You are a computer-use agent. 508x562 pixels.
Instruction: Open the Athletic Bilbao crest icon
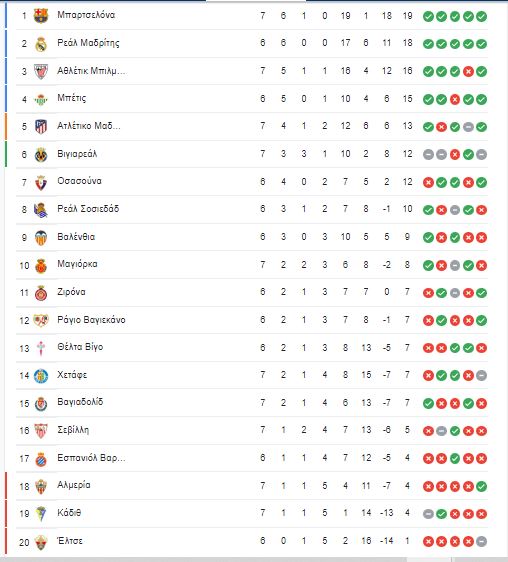(x=41, y=71)
